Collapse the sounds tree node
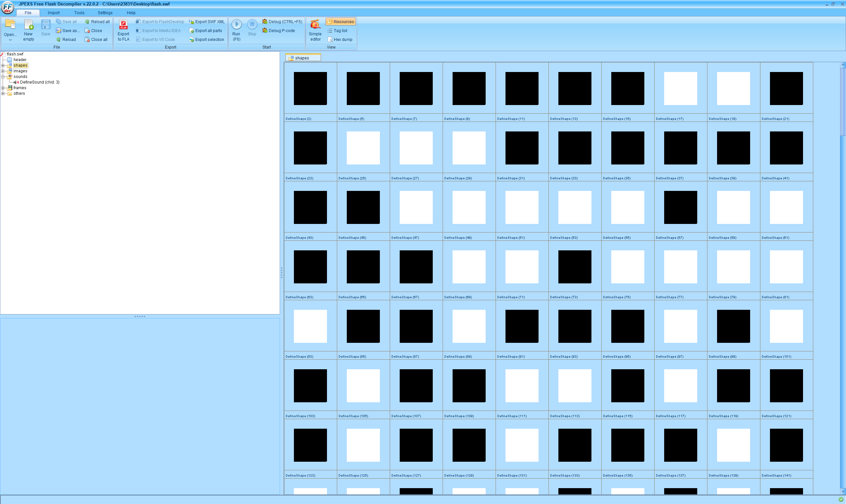 pyautogui.click(x=3, y=77)
